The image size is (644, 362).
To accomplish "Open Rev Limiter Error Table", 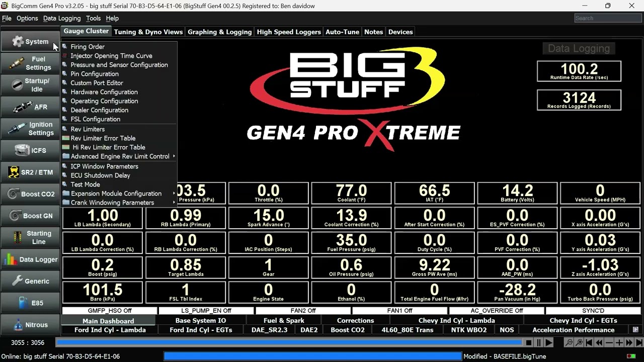I will (119, 138).
